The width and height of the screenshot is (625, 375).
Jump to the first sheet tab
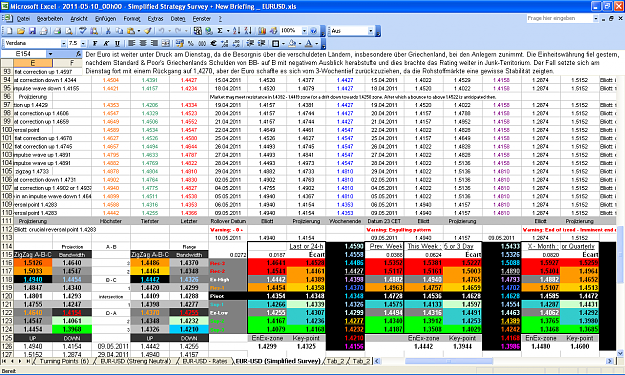click(5, 361)
